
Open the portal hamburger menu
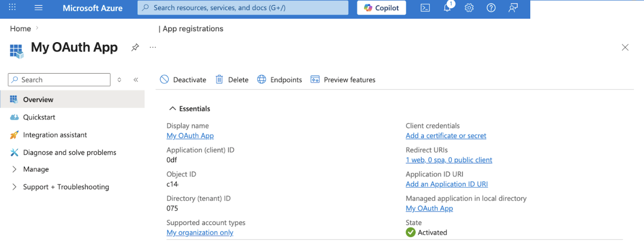[x=39, y=8]
